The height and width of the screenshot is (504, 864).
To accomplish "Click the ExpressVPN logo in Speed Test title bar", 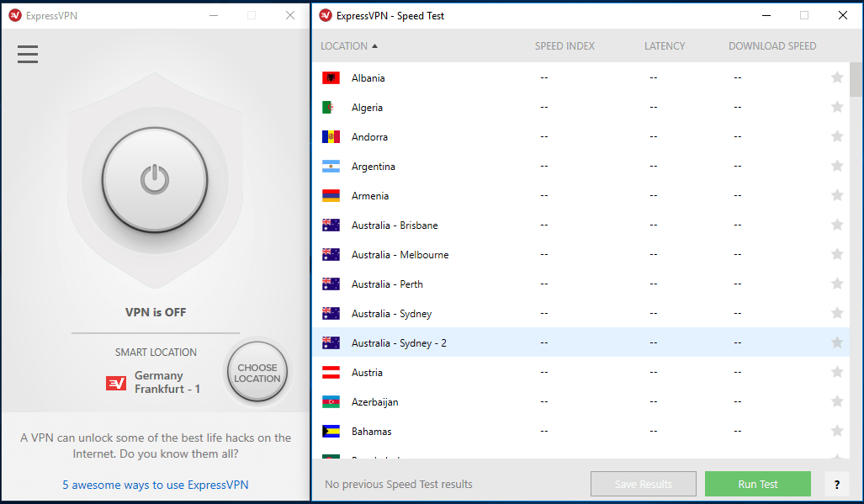I will 326,15.
